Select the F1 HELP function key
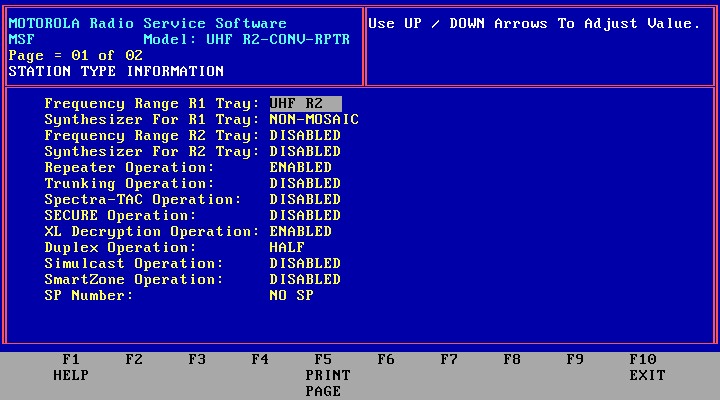This screenshot has height=400, width=720. (x=71, y=367)
